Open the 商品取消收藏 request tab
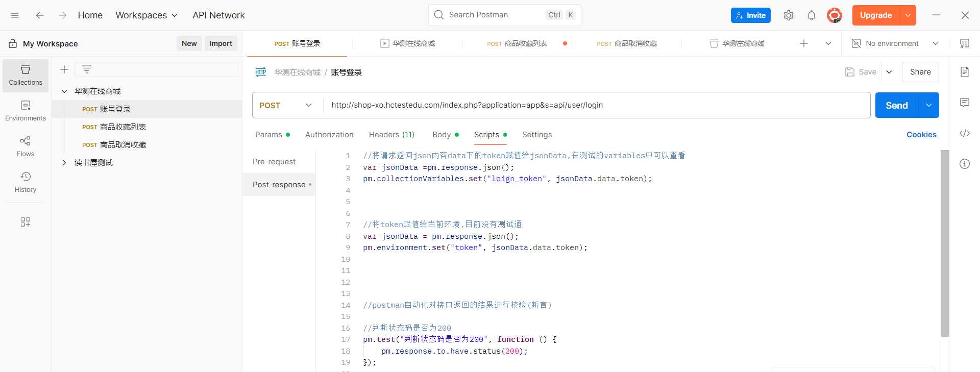Screen dimensions: 980x372 tap(627, 43)
